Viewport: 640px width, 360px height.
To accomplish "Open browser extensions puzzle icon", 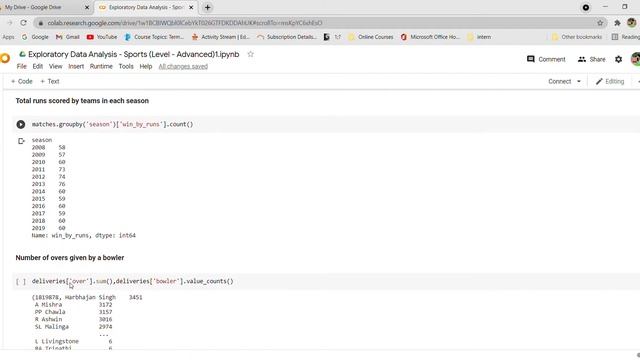I will [617, 23].
